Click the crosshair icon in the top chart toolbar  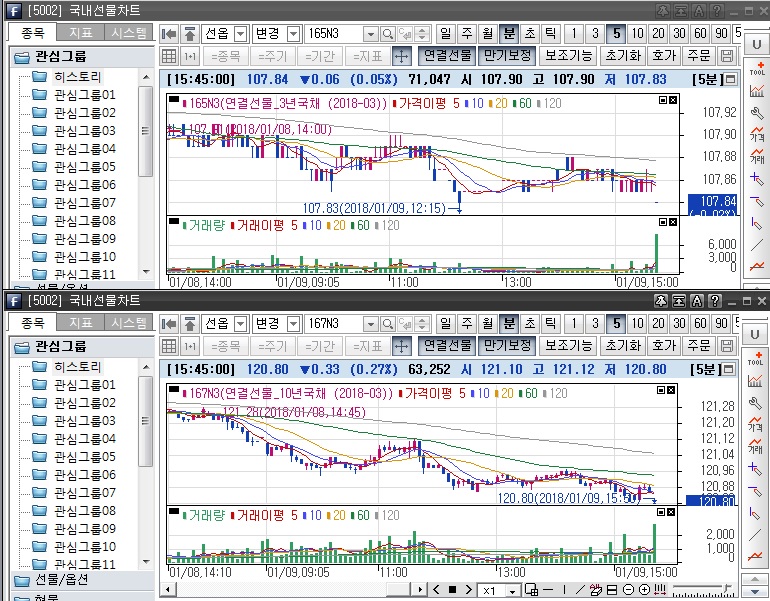[401, 55]
